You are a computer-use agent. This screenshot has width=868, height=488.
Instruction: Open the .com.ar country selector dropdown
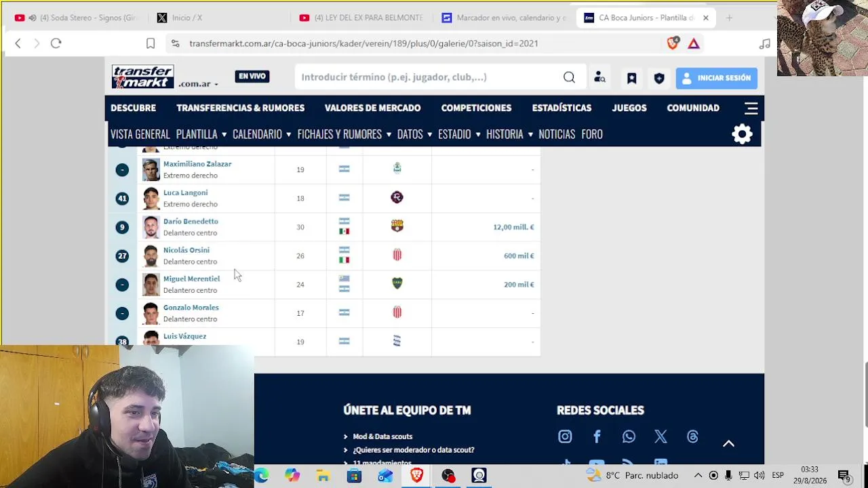pyautogui.click(x=198, y=84)
